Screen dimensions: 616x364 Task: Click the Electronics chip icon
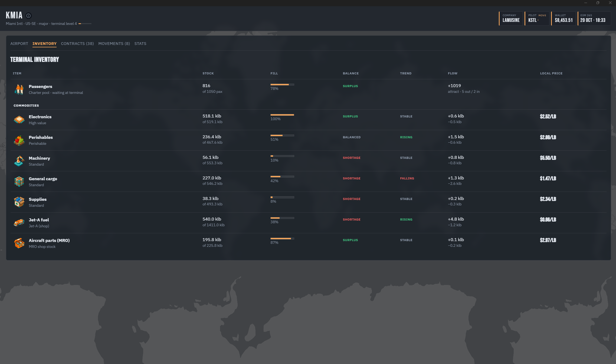19,120
